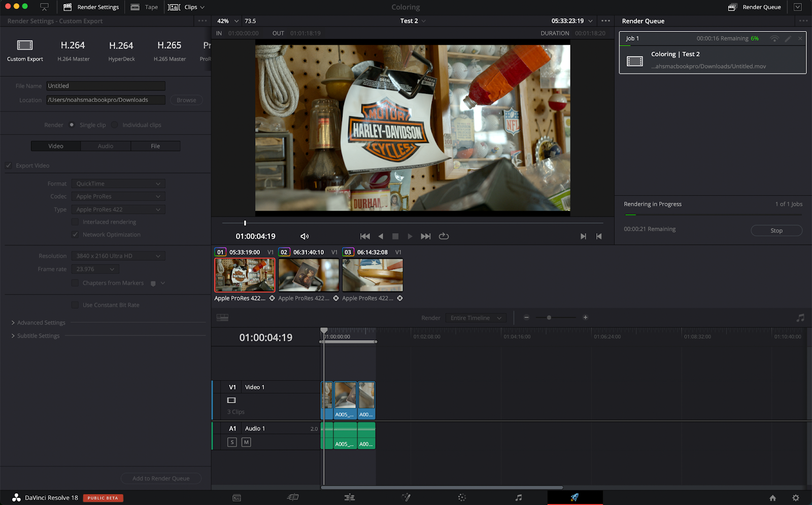Enable Use Constant Bit Rate checkbox
812x505 pixels.
click(75, 305)
